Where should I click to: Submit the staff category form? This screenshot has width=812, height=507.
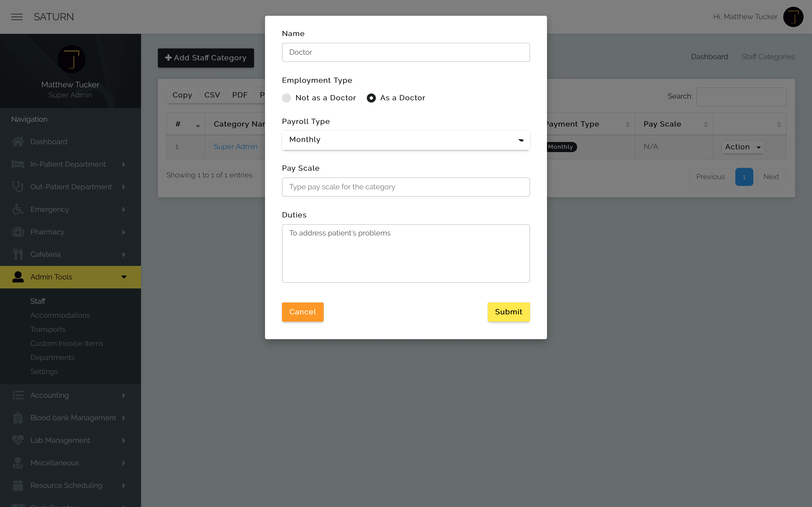508,312
